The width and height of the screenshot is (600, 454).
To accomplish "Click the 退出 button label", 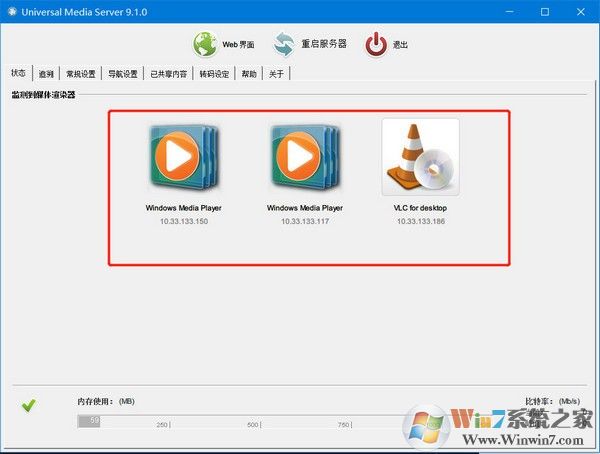I will [400, 45].
